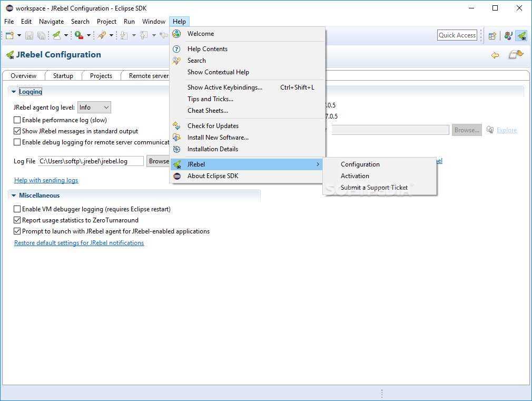This screenshot has width=532, height=401.
Task: Uncheck Report usage statistics to ZeroTurnaround
Action: (x=17, y=220)
